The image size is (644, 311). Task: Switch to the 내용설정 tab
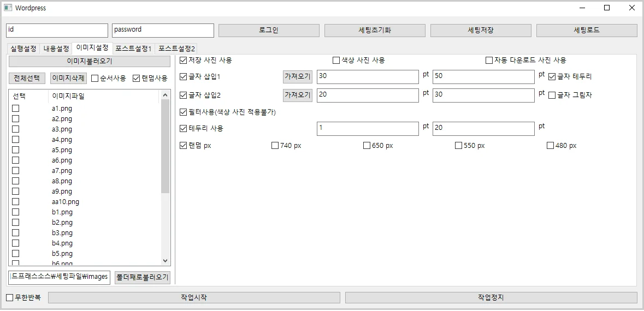(56, 49)
